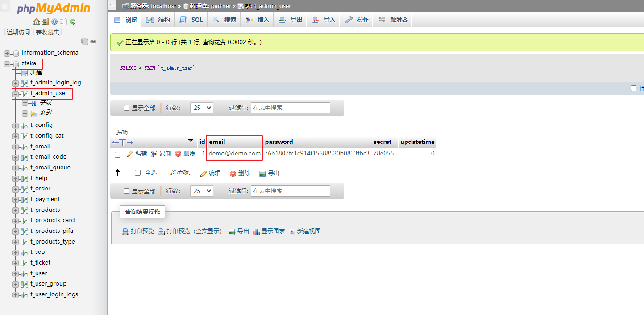Click the 近期访问 recent button

18,32
